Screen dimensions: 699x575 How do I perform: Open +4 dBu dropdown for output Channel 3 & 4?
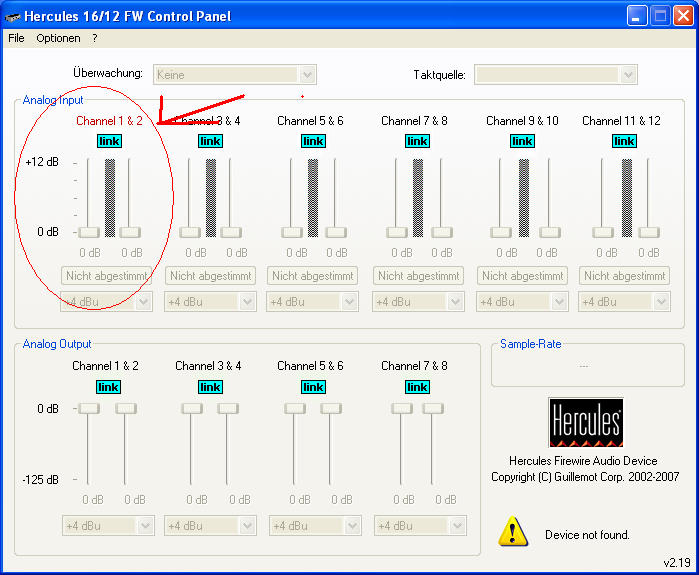pos(210,526)
